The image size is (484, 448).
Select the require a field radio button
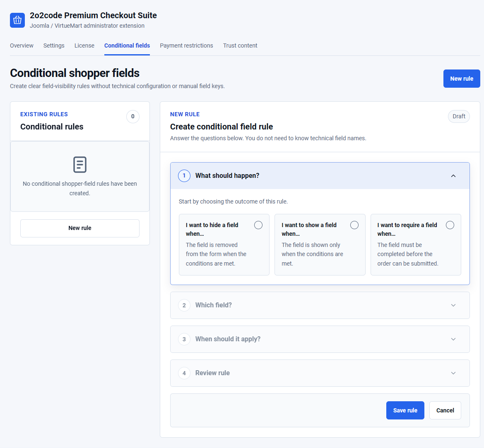click(450, 225)
